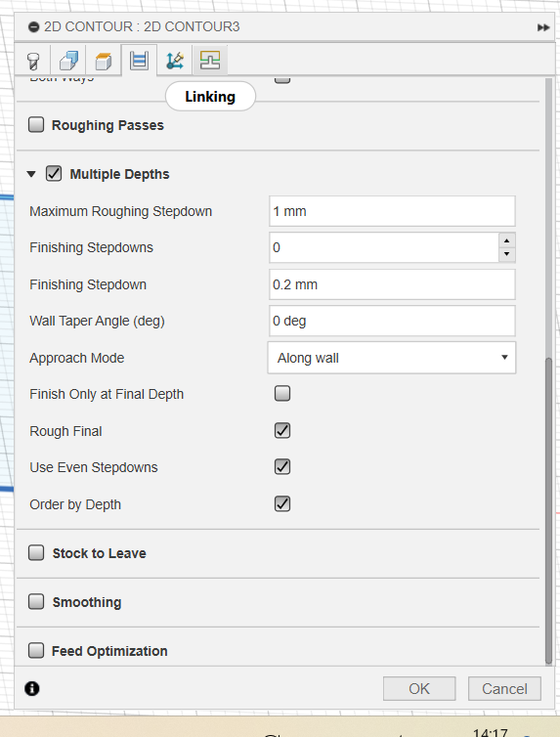Open the Heights tab icon

pos(104,61)
